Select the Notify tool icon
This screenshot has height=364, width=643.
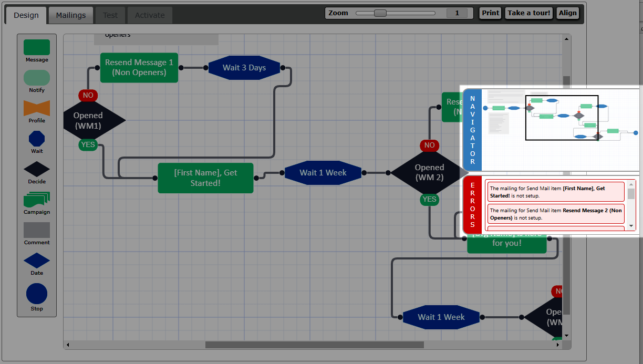pyautogui.click(x=37, y=78)
